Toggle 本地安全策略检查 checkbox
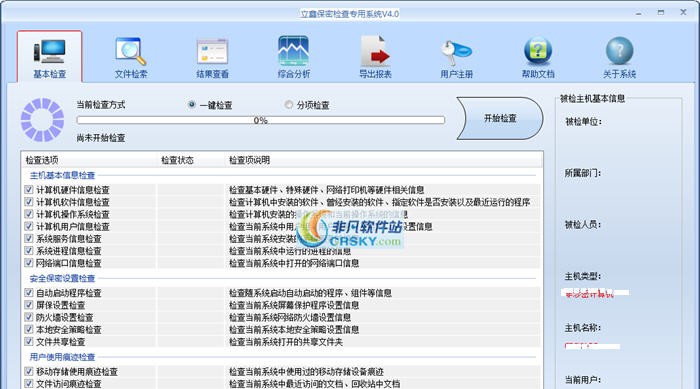This screenshot has width=700, height=389. tap(29, 330)
